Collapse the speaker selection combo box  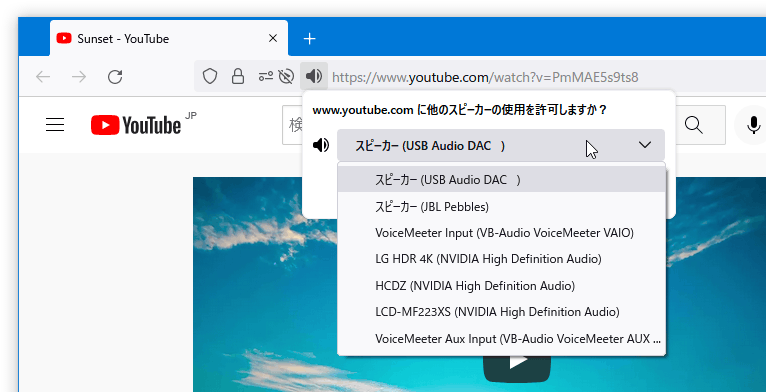point(501,145)
